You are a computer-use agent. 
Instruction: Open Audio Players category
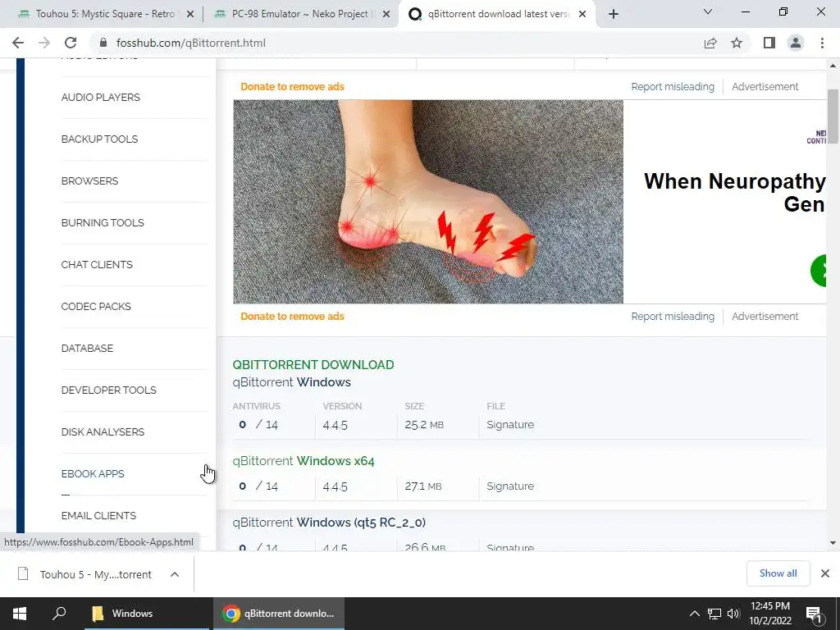[101, 98]
